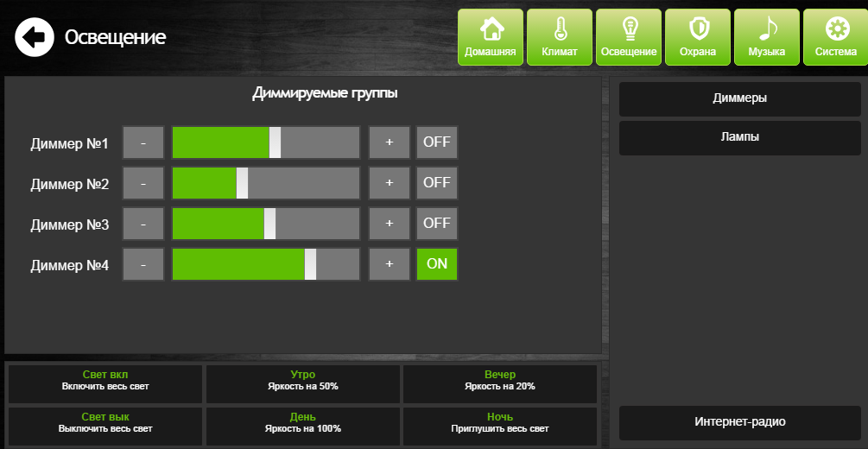The height and width of the screenshot is (449, 868).
Task: Click the Диммер №4 brightness slider handle
Action: coord(311,264)
